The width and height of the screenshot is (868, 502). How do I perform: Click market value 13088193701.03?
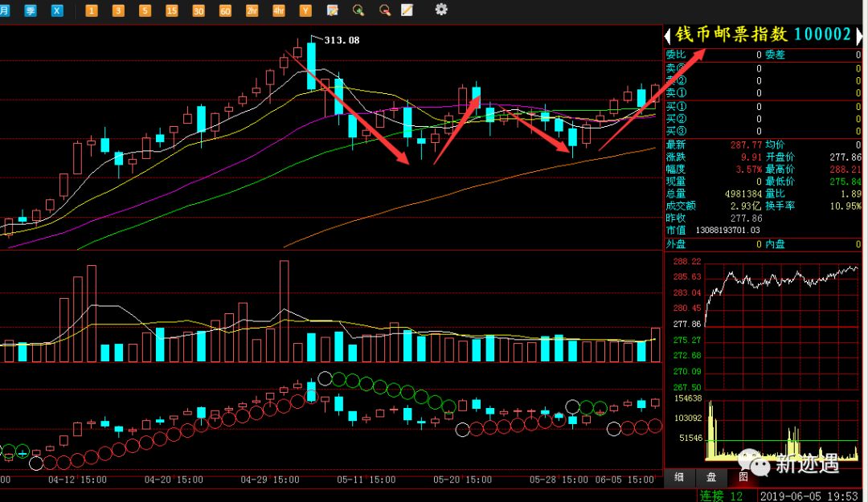[727, 231]
